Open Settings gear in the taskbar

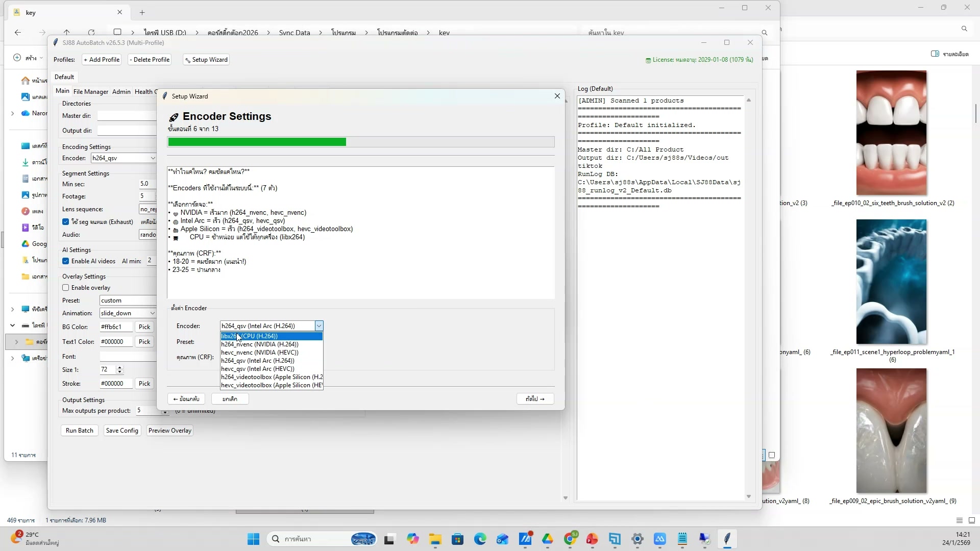pos(637,539)
